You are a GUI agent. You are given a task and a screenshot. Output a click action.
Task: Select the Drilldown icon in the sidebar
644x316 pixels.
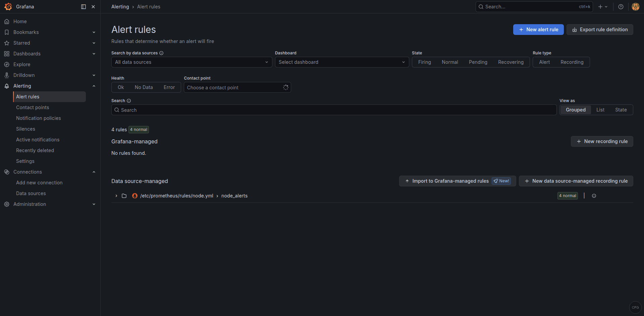click(7, 75)
